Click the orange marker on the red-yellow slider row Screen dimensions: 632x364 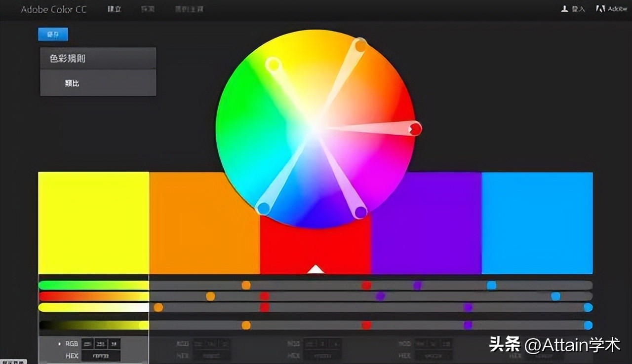pyautogui.click(x=210, y=296)
